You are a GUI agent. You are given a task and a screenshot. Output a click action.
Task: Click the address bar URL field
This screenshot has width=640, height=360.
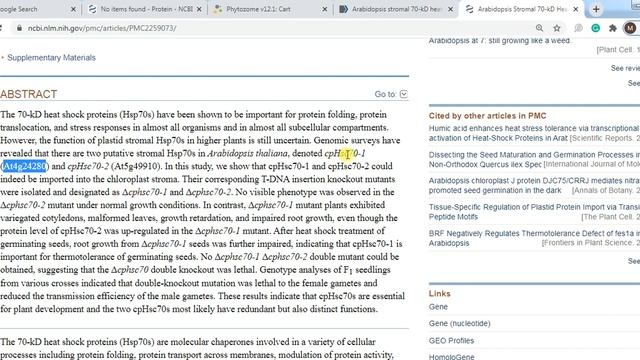[278, 28]
